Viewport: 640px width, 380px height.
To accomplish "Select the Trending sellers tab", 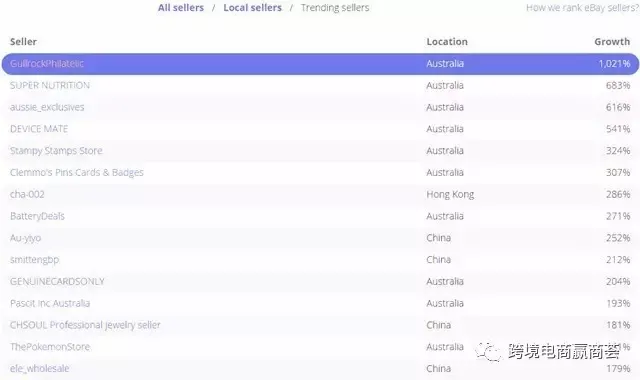I will pos(335,8).
